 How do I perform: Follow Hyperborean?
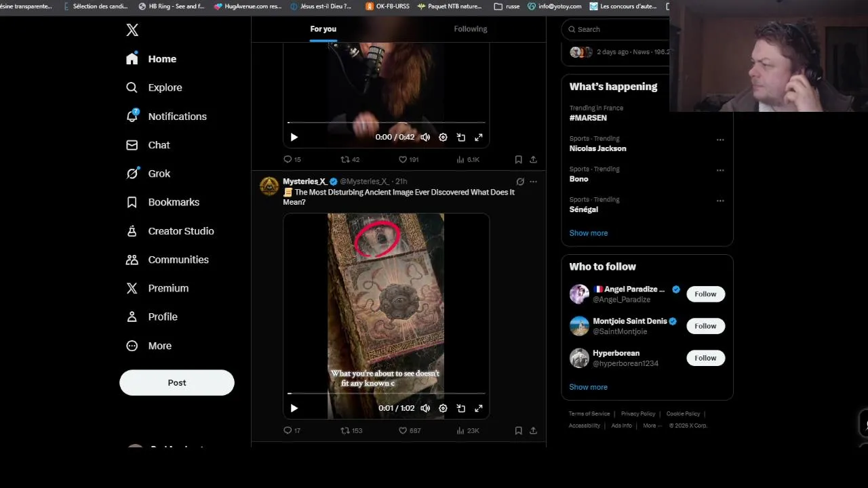[705, 358]
